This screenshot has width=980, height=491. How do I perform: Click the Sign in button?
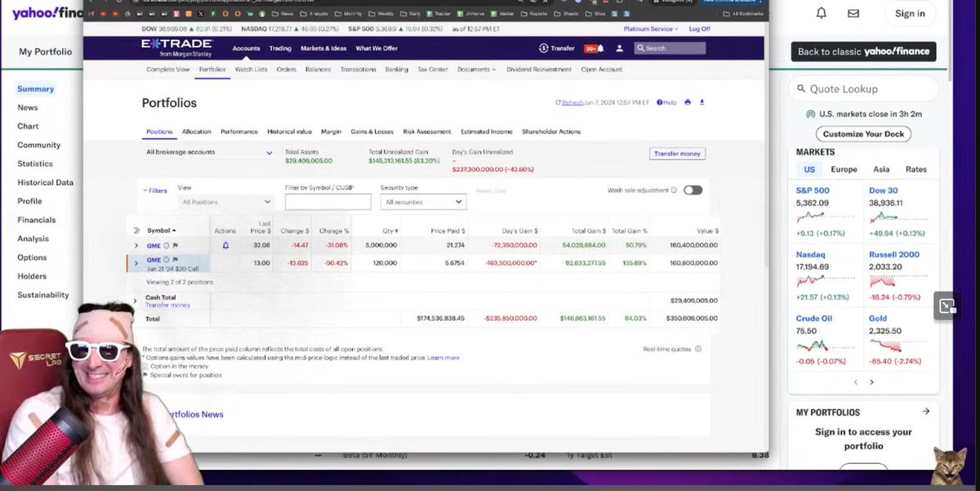[x=910, y=13]
